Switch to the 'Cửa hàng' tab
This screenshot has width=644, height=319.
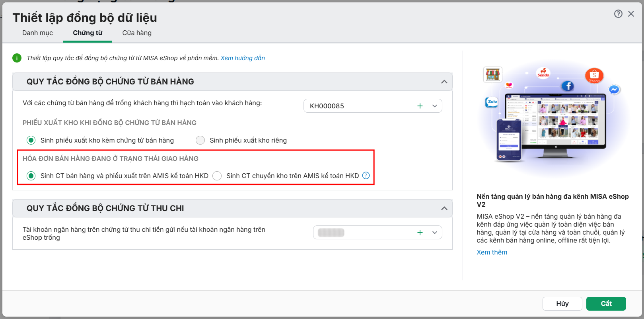137,33
